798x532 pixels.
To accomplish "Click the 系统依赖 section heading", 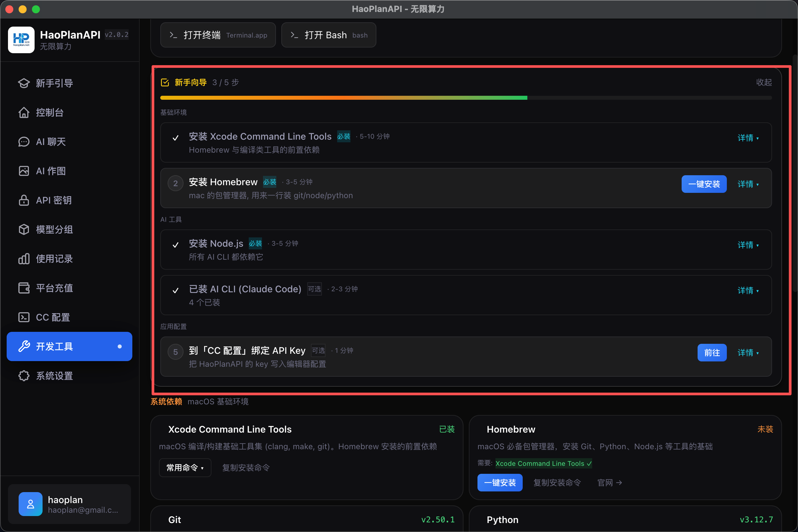I will pos(166,402).
